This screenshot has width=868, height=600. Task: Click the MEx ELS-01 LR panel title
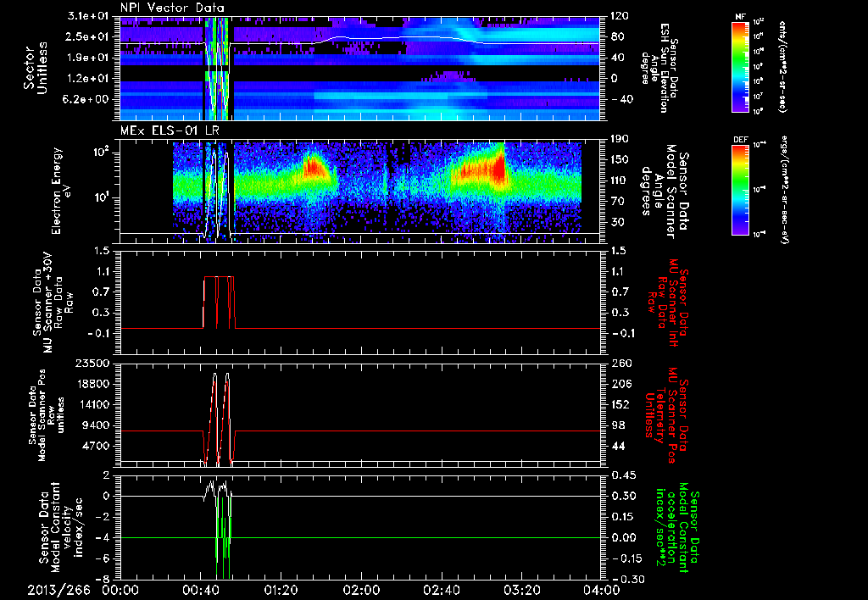tap(170, 131)
